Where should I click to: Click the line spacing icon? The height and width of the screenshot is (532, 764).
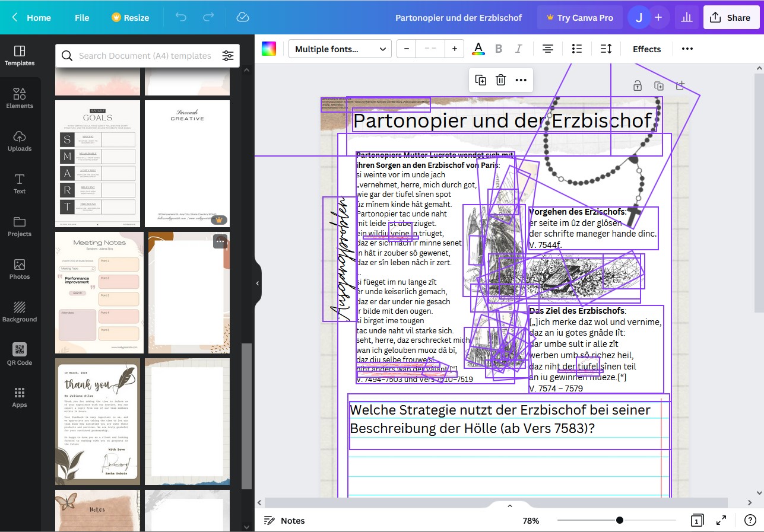coord(606,49)
